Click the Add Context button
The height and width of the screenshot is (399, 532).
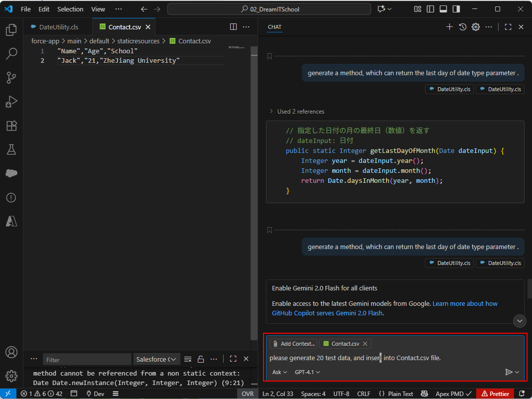coord(293,344)
